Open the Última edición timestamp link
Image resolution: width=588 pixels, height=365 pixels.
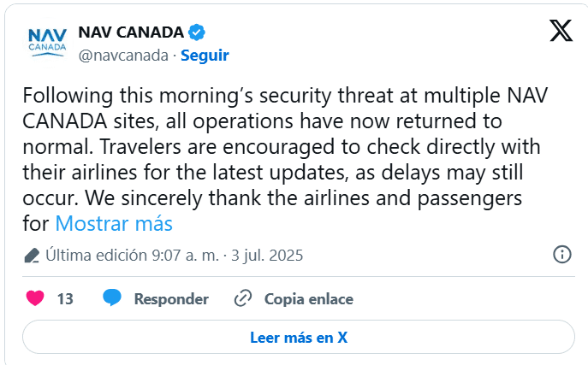pyautogui.click(x=175, y=256)
